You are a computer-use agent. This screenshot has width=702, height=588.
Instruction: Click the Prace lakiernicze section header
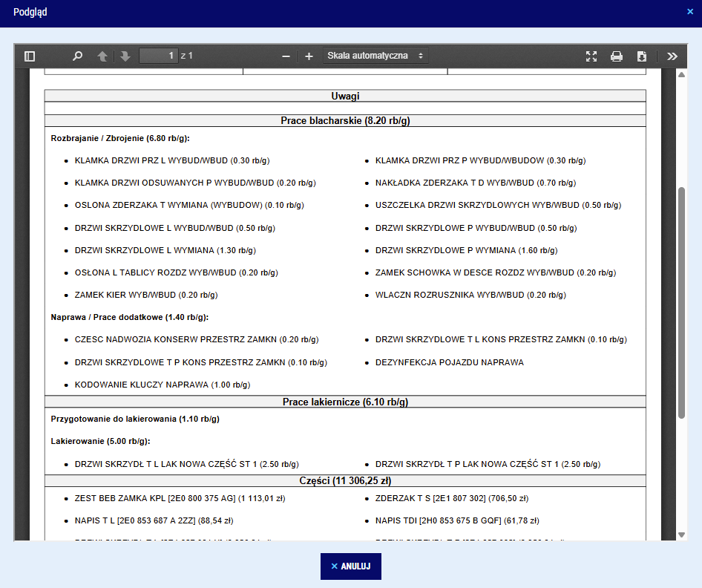coord(345,402)
